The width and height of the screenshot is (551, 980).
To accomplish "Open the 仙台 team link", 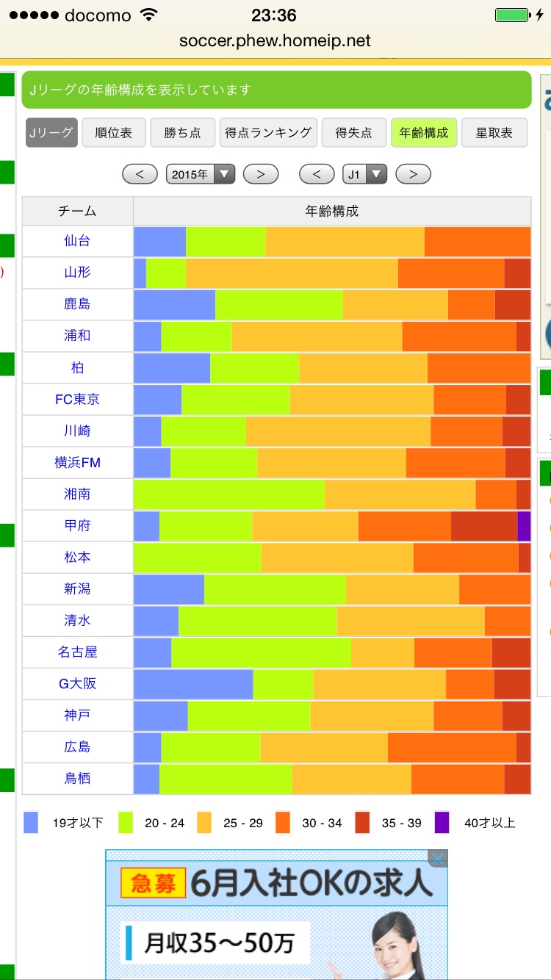I will click(x=77, y=241).
